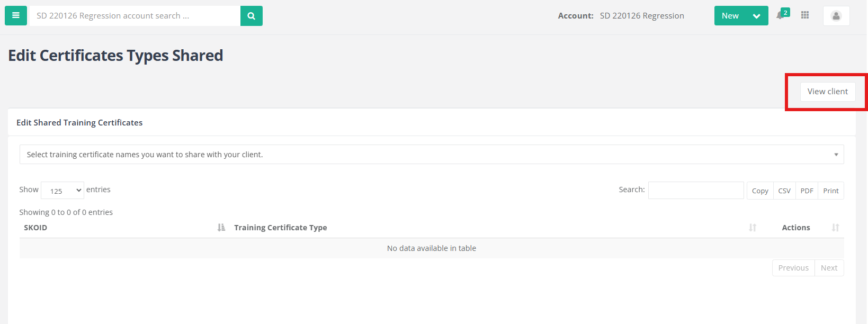Focus the table Search input field
The image size is (868, 324).
point(695,190)
